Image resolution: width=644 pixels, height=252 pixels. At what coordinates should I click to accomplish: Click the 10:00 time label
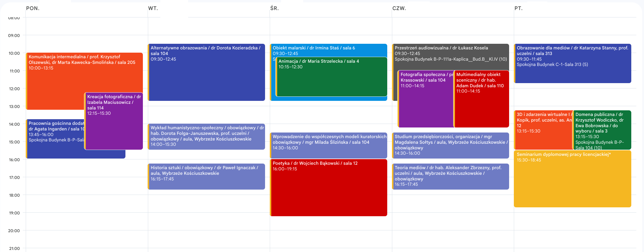tap(14, 53)
